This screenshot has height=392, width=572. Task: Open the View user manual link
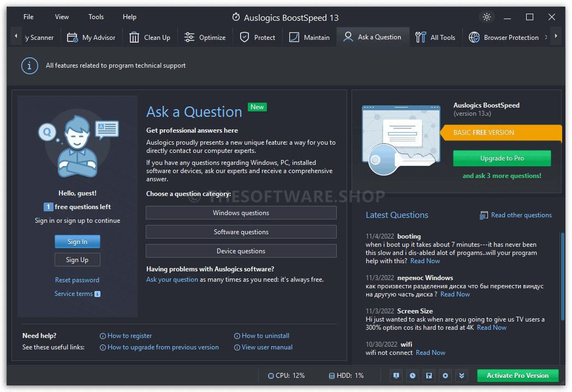(x=267, y=347)
